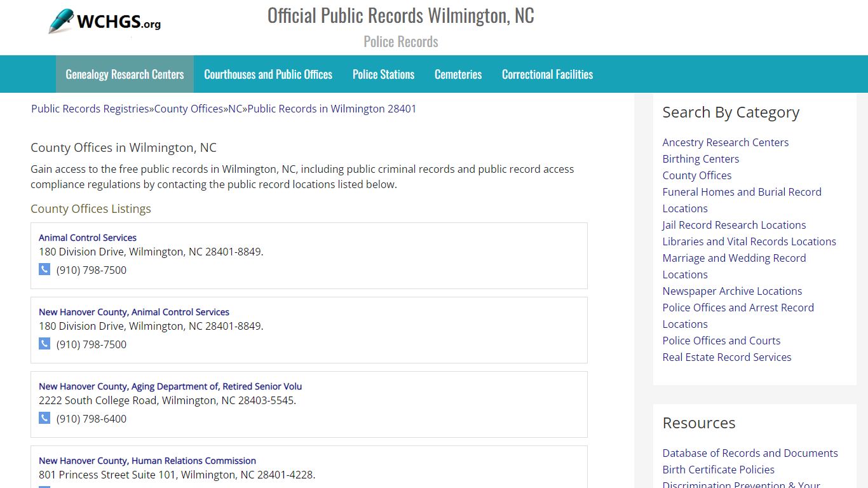Open Genealogy Research Centers tab
The width and height of the screenshot is (868, 488).
(125, 74)
